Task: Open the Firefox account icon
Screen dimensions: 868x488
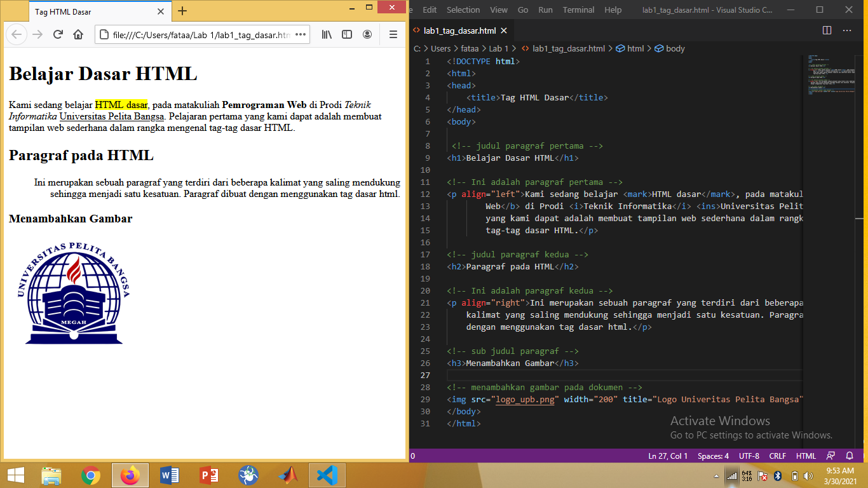Action: pos(368,35)
